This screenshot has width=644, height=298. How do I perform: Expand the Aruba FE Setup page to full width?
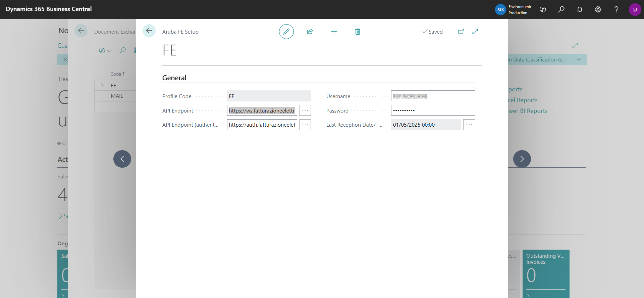point(475,32)
